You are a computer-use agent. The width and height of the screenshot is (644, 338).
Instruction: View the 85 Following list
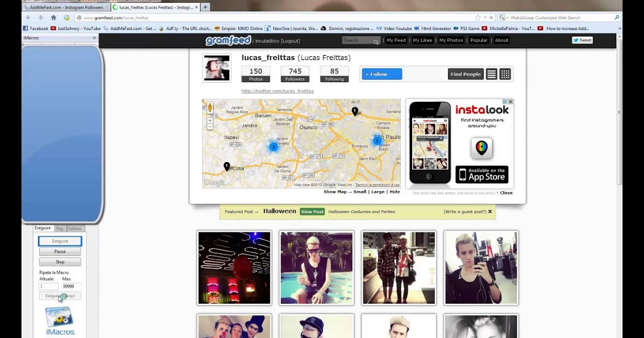(x=334, y=74)
